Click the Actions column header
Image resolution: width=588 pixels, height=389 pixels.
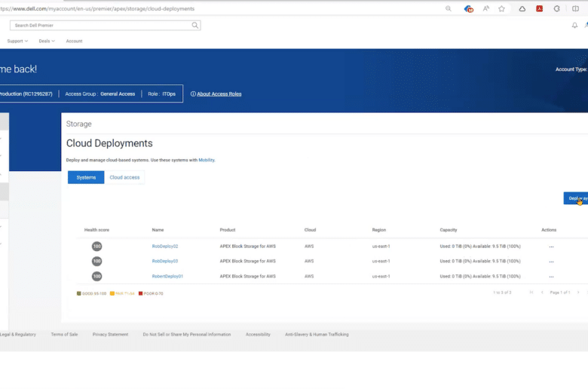click(x=549, y=230)
